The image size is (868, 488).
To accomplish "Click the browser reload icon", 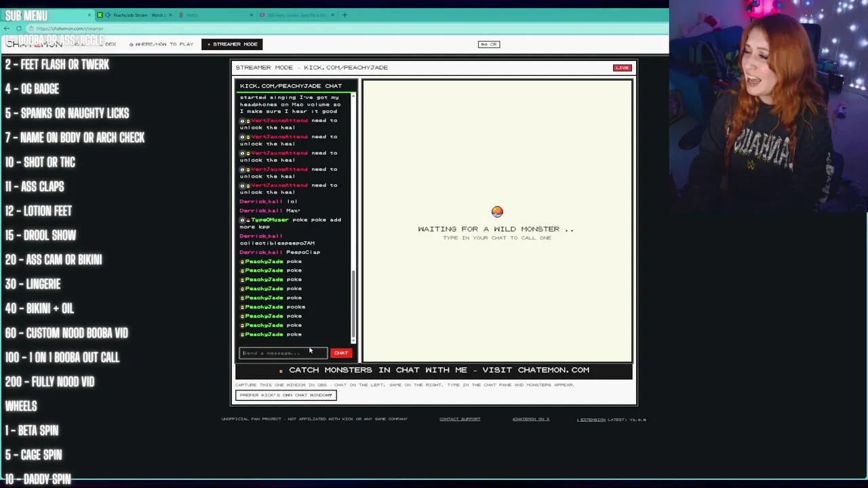I will click(x=19, y=28).
